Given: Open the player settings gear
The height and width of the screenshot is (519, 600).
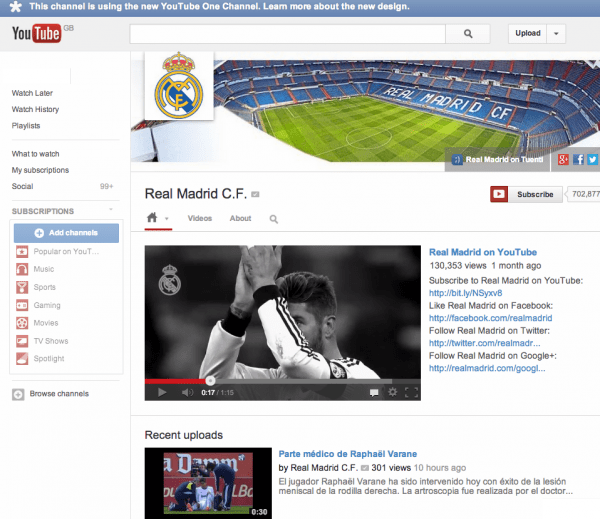Looking at the screenshot, I should point(393,392).
